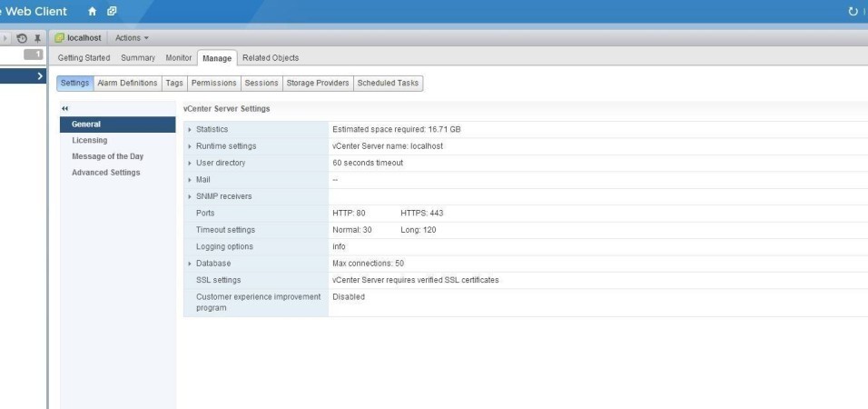
Task: Expand the selected navigator item chevron
Action: coord(40,76)
